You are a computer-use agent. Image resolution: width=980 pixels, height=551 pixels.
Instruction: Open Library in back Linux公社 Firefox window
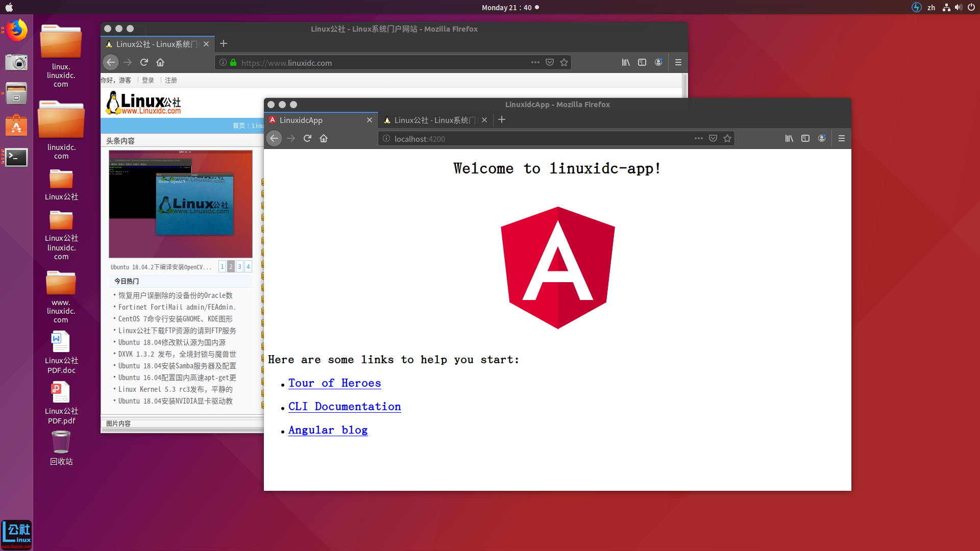click(x=626, y=62)
